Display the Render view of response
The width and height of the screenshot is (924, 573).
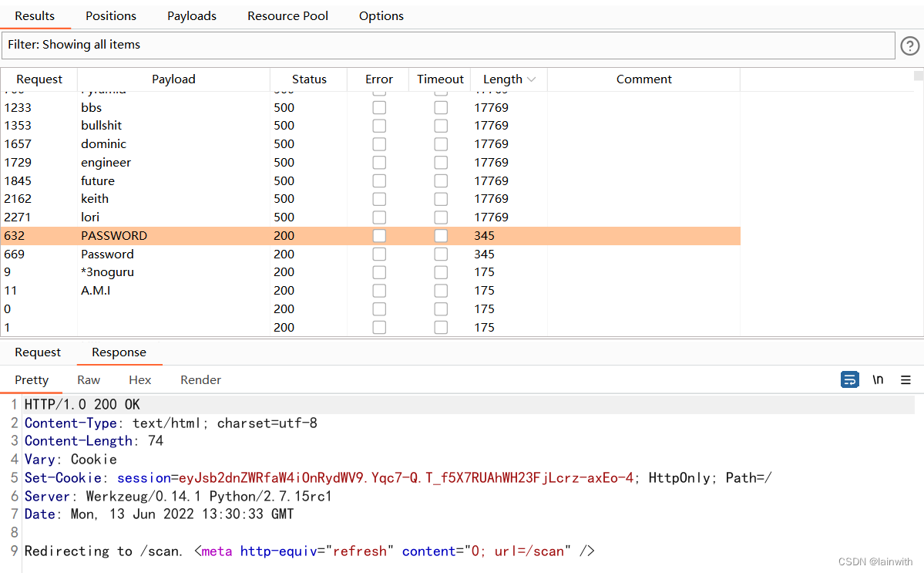tap(200, 380)
